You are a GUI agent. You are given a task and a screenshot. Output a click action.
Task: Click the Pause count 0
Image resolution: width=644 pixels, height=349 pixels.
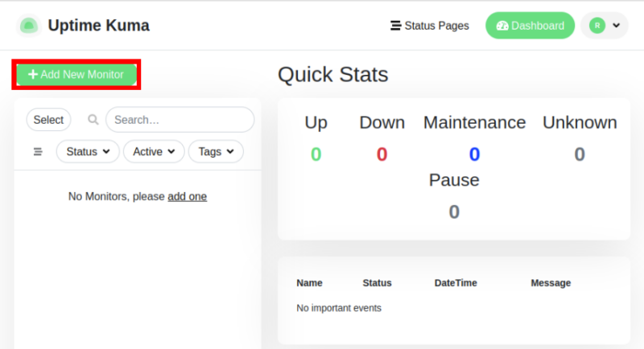(454, 212)
